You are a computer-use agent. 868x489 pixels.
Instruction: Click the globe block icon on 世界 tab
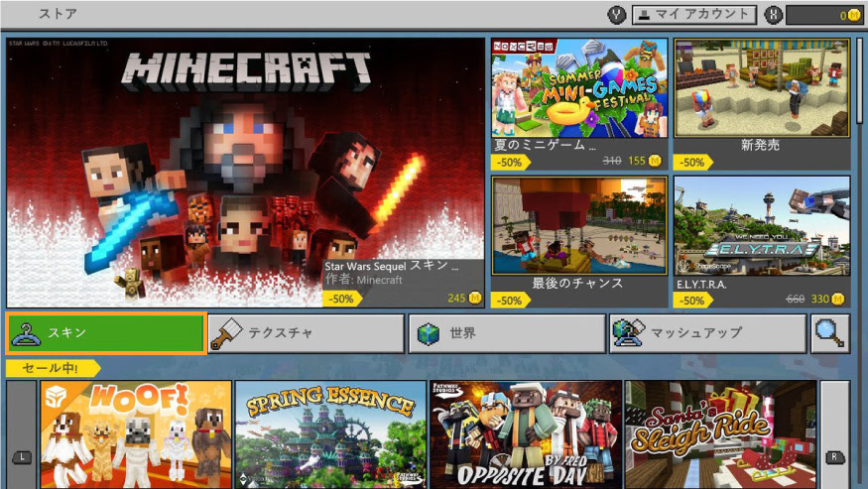coord(428,333)
